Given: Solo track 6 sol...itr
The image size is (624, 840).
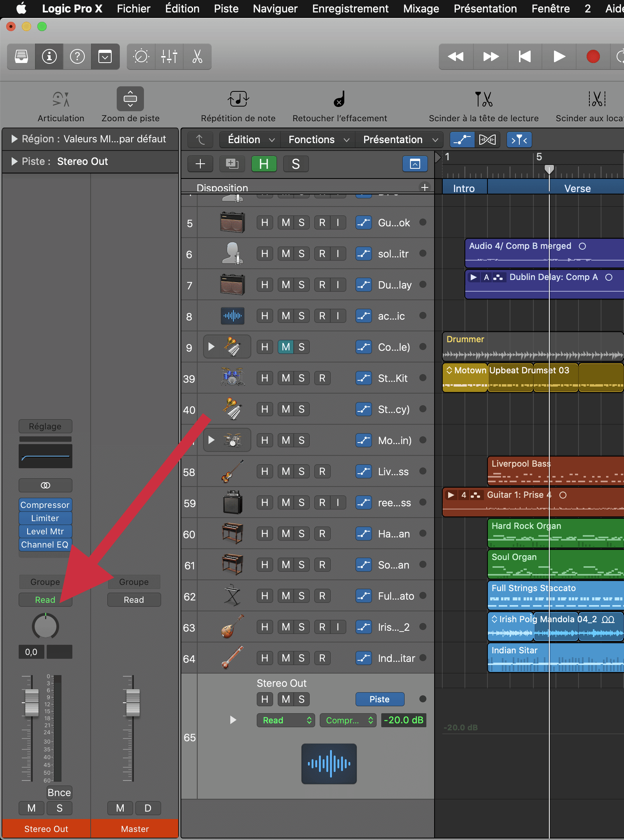Looking at the screenshot, I should tap(301, 254).
